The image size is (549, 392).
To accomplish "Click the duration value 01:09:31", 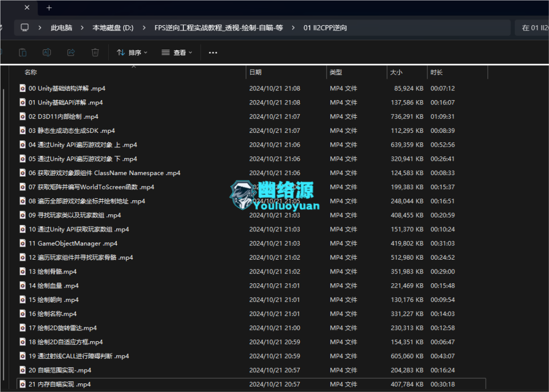I will click(442, 116).
